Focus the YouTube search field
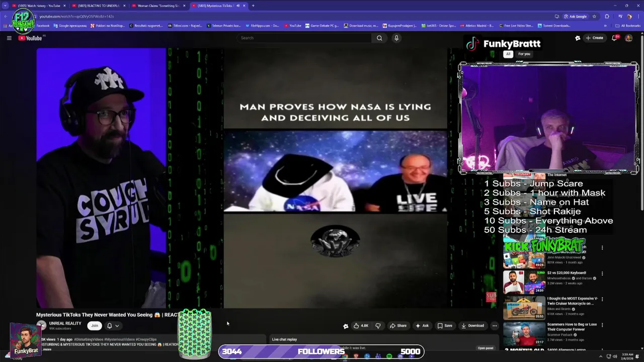The height and width of the screenshot is (362, 644). pos(304,38)
